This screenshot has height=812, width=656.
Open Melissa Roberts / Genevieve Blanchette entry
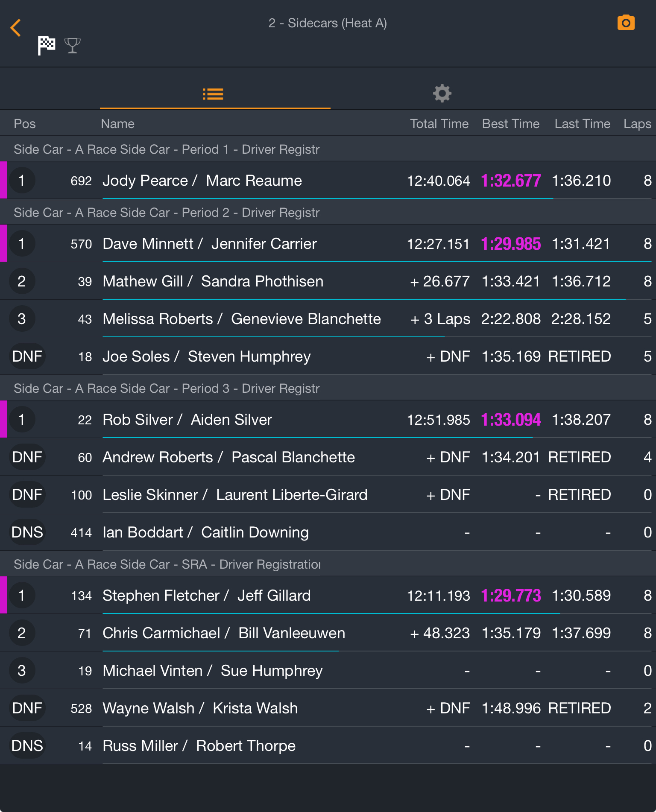328,319
